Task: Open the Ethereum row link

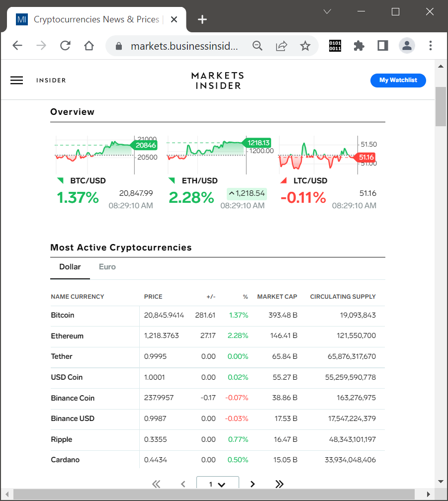Action: point(67,336)
